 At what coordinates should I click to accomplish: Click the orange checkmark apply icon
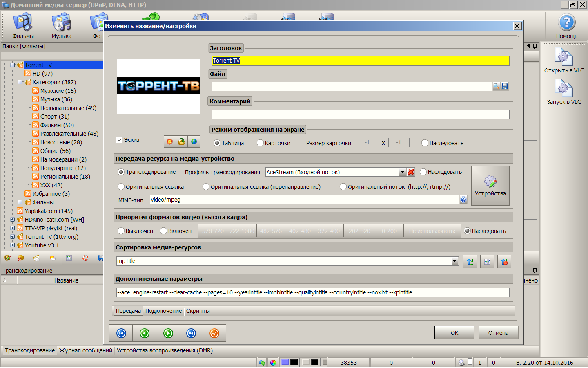pos(214,333)
